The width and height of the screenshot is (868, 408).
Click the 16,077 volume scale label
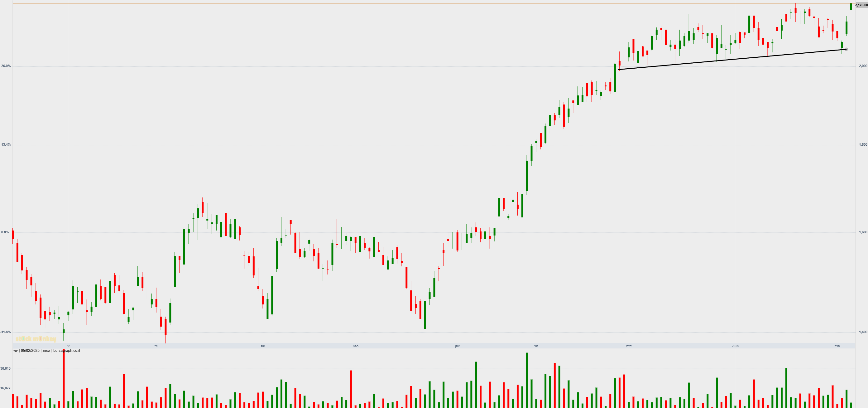[5, 388]
